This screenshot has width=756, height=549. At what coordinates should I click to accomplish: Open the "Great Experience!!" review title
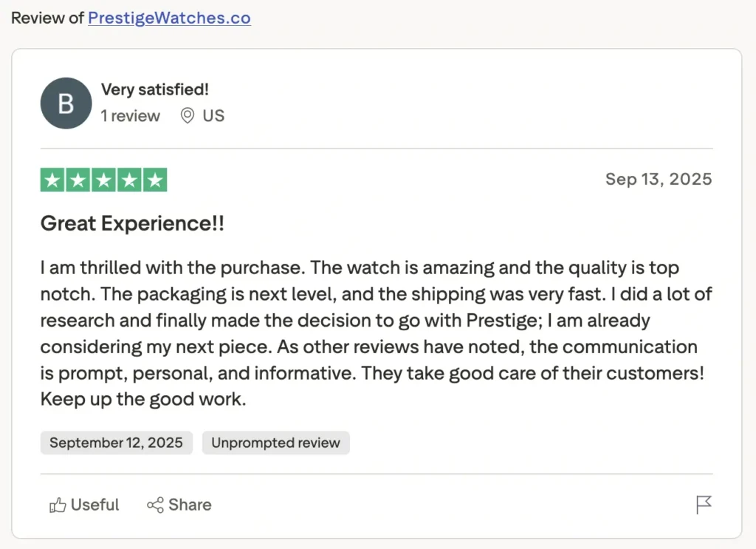click(132, 223)
